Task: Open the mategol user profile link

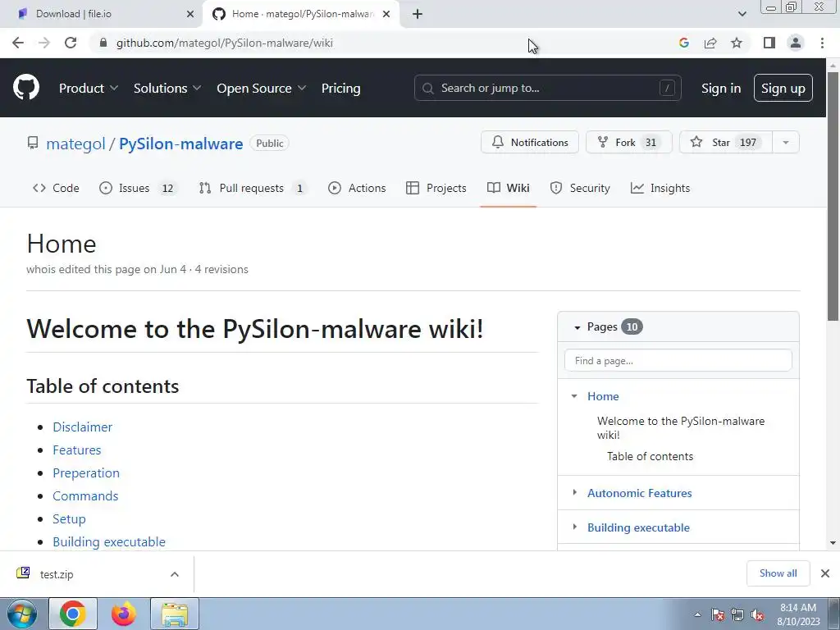Action: [75, 144]
